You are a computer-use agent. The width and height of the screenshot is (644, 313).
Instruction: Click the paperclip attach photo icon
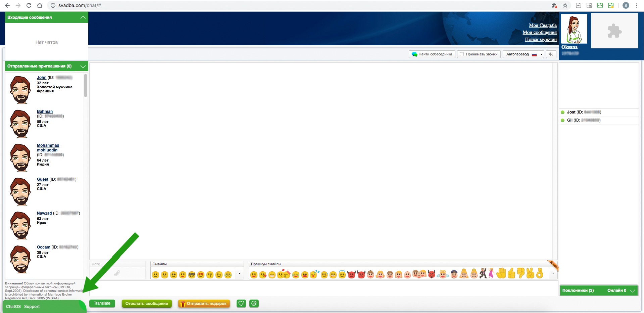pos(117,273)
